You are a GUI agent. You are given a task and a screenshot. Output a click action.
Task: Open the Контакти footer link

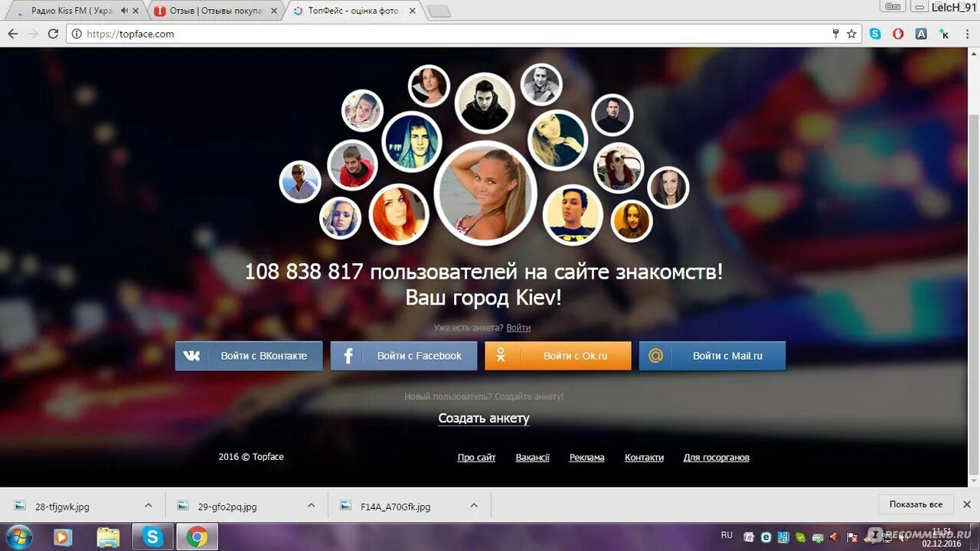point(644,458)
